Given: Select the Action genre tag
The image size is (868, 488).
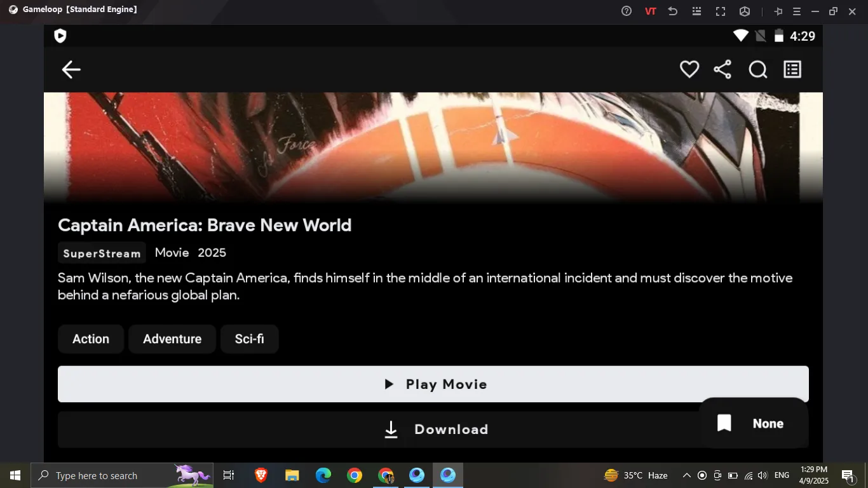Looking at the screenshot, I should pos(91,339).
